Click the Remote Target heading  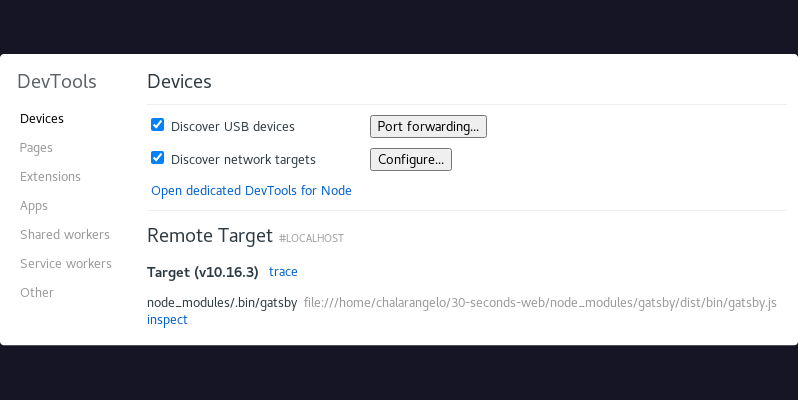pos(209,236)
